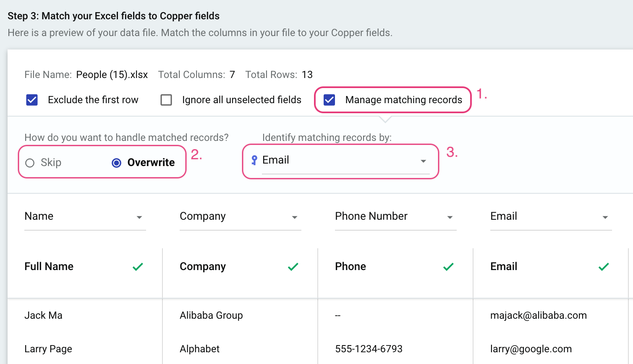Select the Skip radio option
Screen dimensions: 633x364
coord(30,163)
